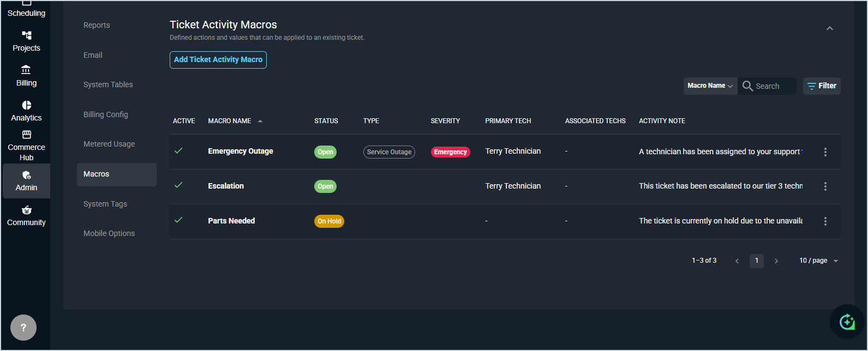Click the red Emergency severity badge

pos(450,152)
